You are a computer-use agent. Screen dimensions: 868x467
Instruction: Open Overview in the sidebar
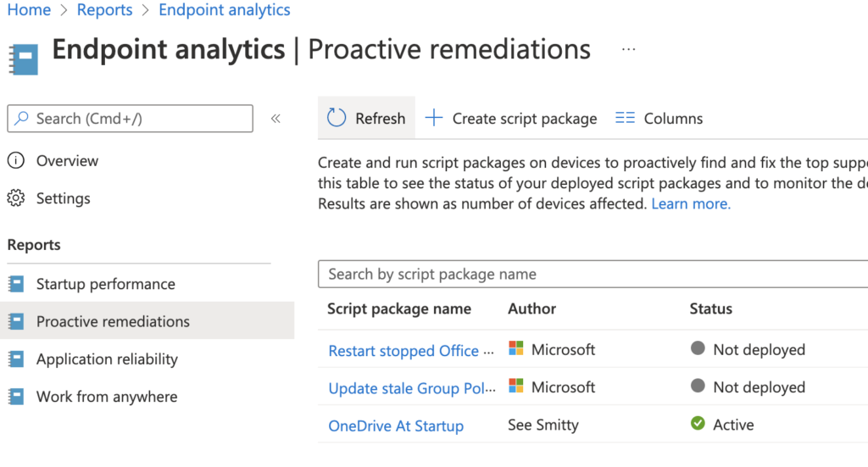click(67, 161)
